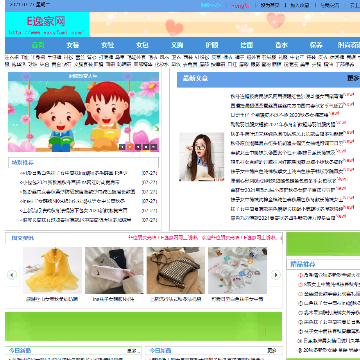Follow the pink English link in the top bar

pos(240,5)
